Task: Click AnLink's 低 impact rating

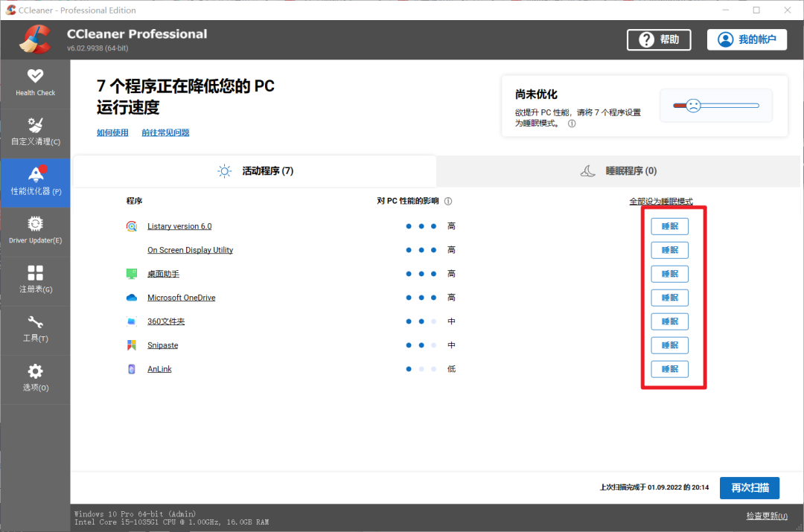Action: tap(451, 369)
